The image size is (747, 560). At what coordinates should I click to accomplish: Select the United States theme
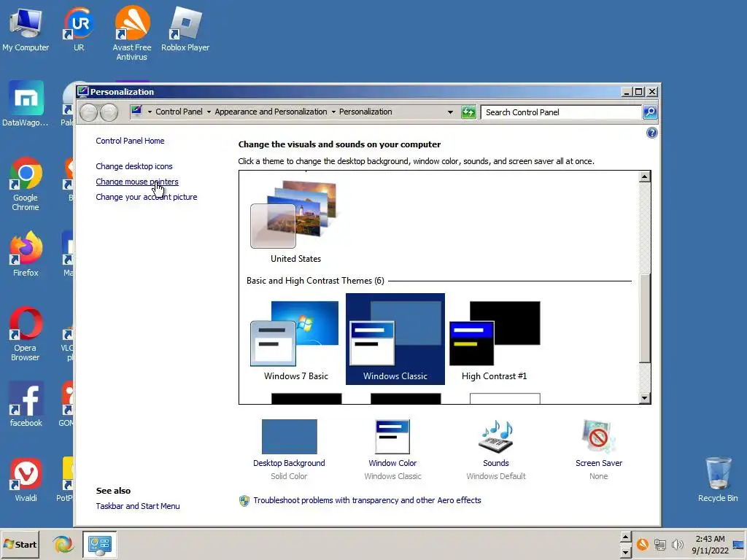pos(296,222)
